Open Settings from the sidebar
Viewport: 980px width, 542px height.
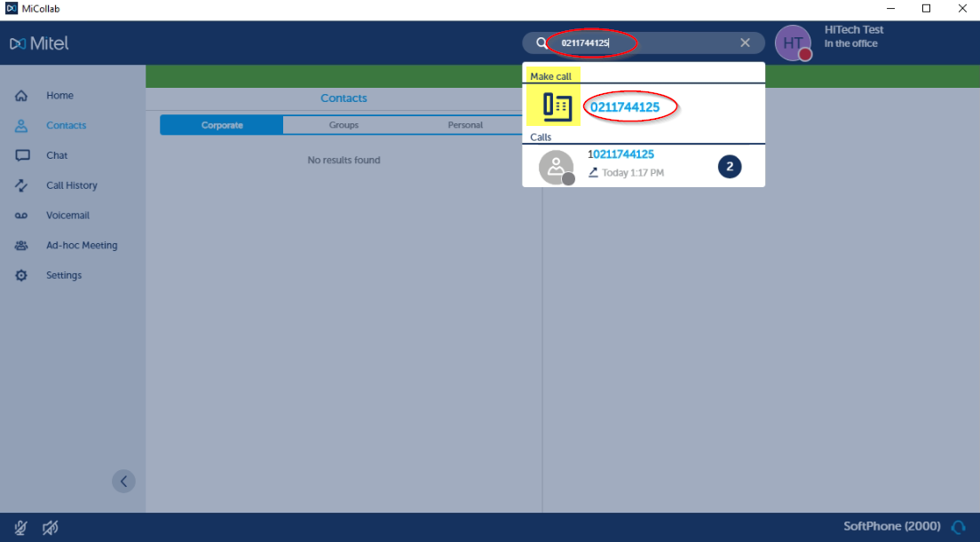click(x=64, y=276)
